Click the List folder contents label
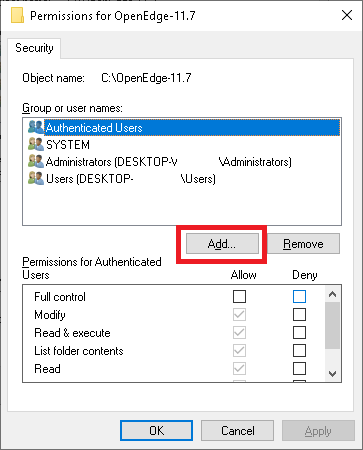The width and height of the screenshot is (363, 450). pyautogui.click(x=79, y=351)
